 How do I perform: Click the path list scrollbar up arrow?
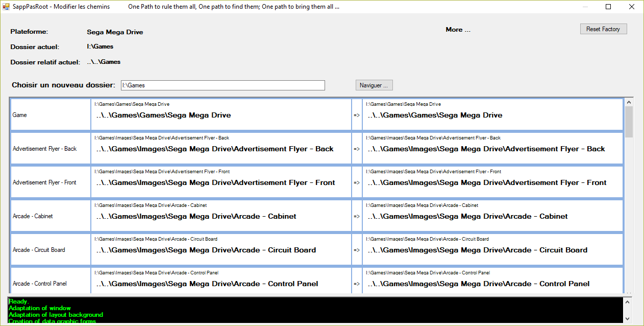pyautogui.click(x=629, y=102)
